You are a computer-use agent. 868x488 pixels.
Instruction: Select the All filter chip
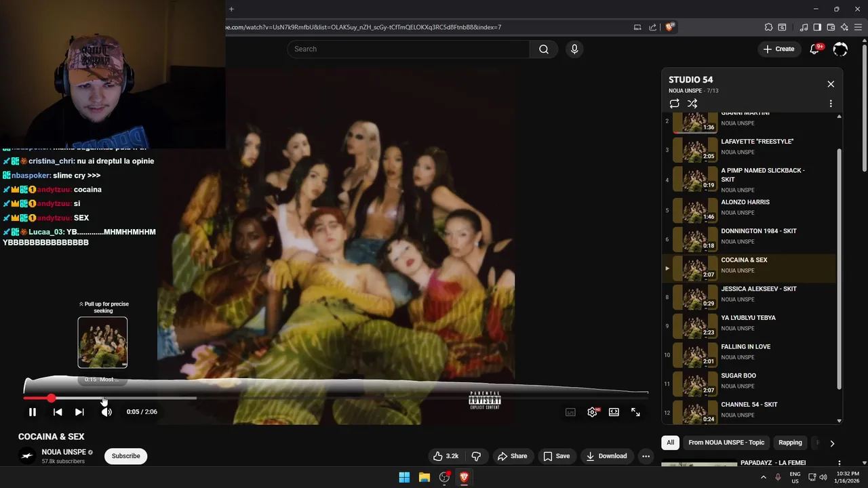670,443
